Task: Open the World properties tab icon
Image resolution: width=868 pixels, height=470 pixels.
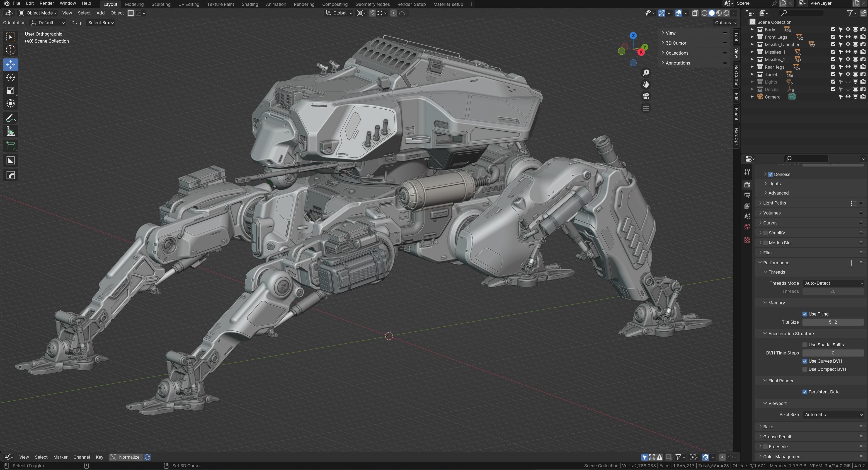Action: point(747,227)
